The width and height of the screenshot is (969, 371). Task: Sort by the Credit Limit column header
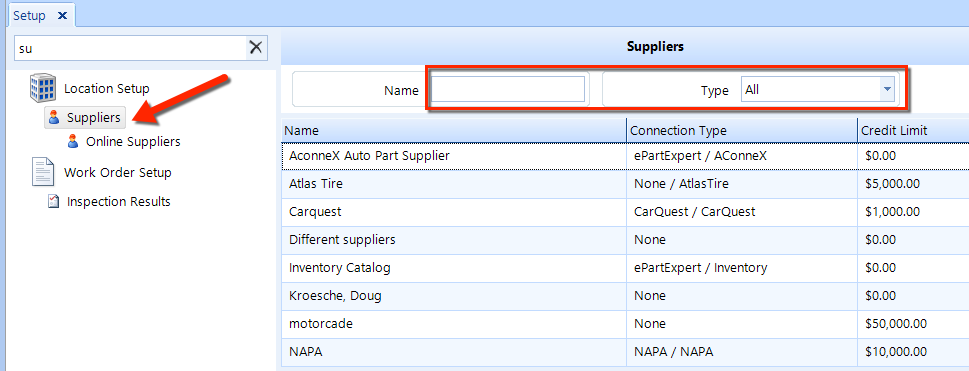pos(913,130)
